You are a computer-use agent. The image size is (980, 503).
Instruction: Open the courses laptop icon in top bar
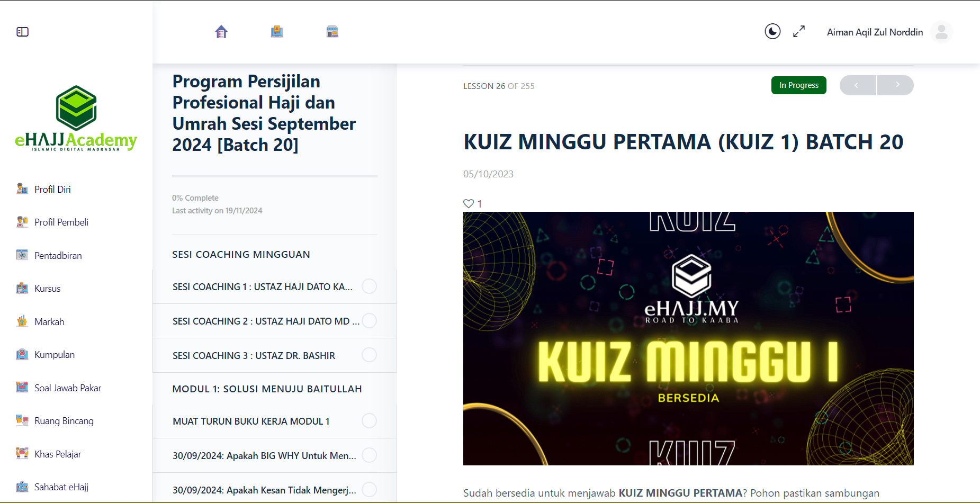pos(277,32)
